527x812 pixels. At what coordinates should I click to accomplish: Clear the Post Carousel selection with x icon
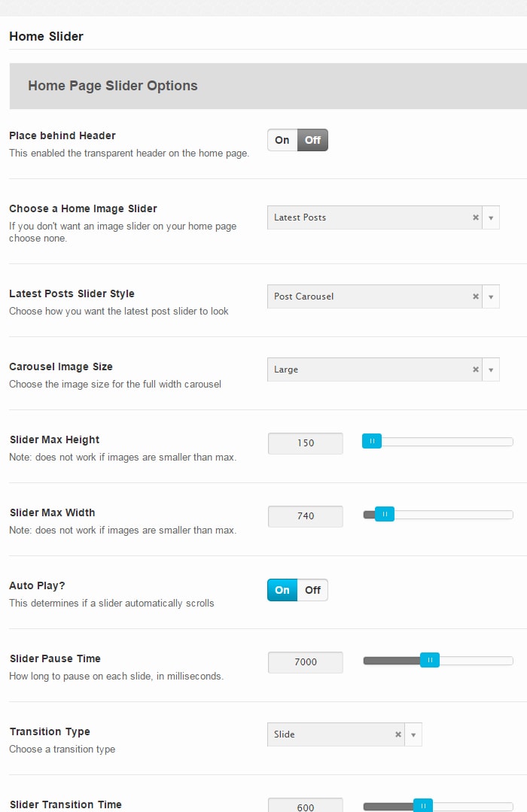(x=476, y=297)
